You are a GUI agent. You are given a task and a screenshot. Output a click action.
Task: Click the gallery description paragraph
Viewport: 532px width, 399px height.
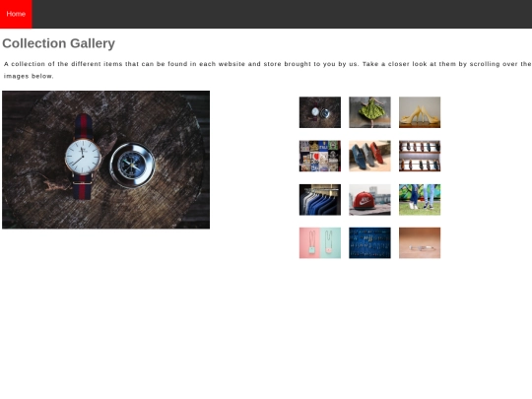tap(267, 70)
